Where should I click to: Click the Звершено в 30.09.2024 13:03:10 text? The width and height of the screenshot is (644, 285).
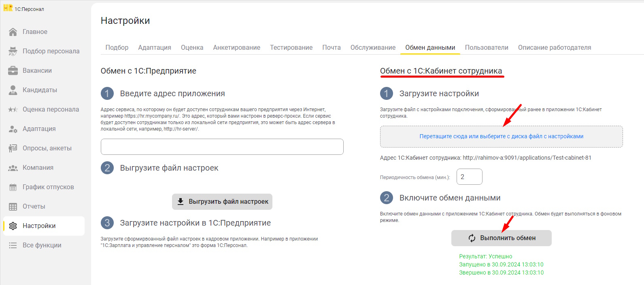(x=501, y=272)
